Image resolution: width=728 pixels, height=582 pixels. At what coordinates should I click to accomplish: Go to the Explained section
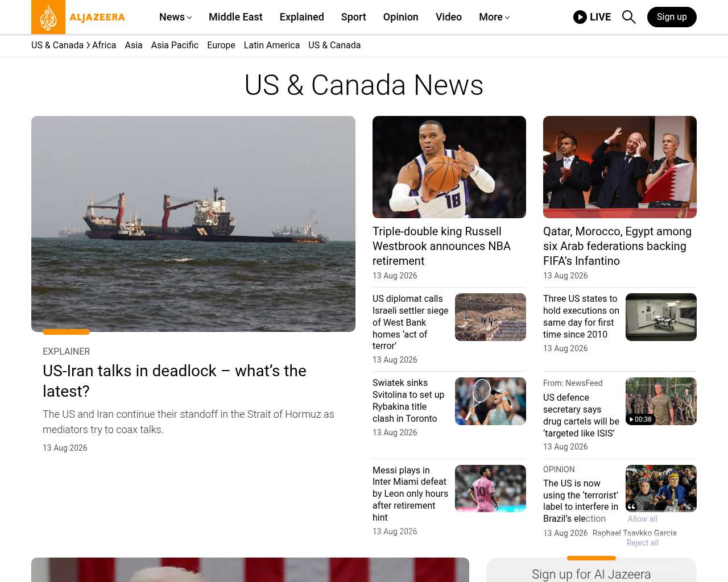tap(302, 17)
